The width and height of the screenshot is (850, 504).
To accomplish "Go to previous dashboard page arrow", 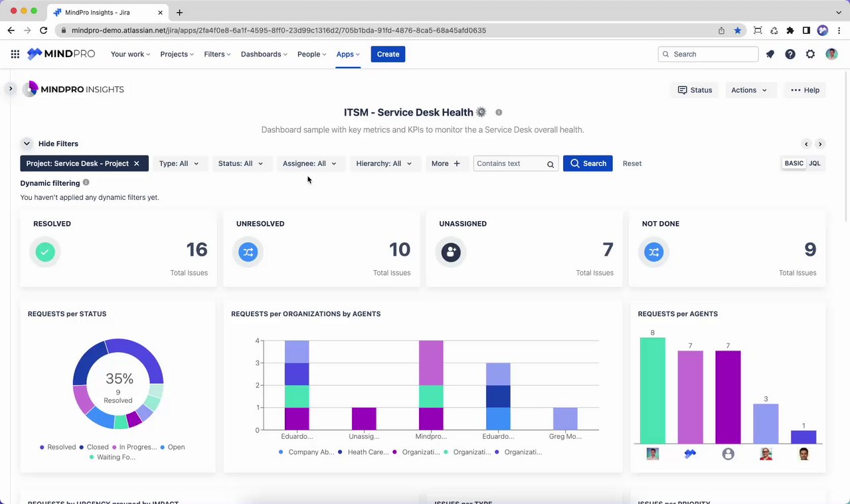I will (x=806, y=144).
